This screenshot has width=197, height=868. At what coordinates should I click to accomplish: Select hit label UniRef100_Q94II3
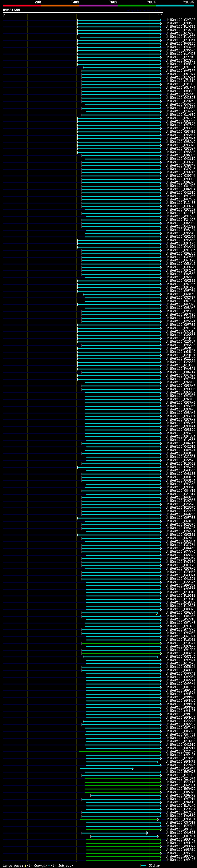coord(180,802)
